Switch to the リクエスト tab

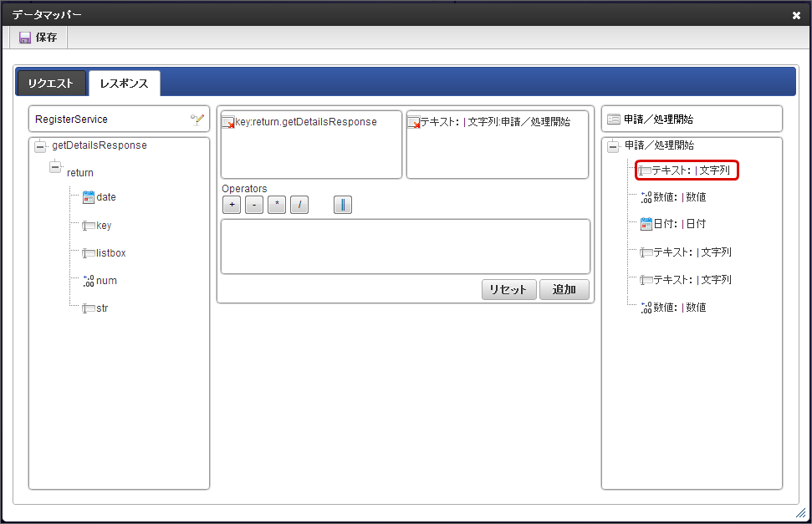click(51, 84)
